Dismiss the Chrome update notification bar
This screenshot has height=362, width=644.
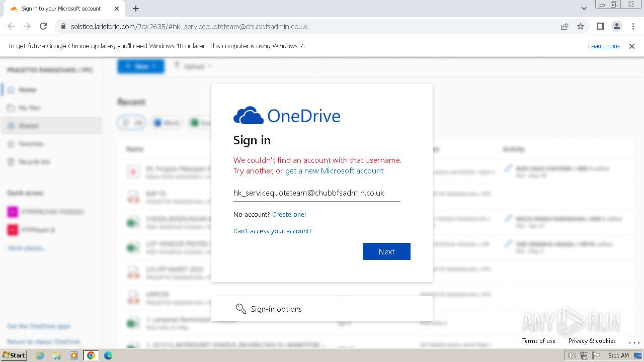(632, 46)
